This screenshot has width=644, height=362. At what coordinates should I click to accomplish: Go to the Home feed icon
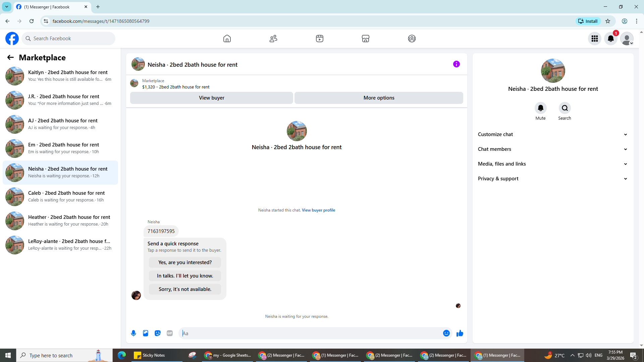(x=227, y=39)
